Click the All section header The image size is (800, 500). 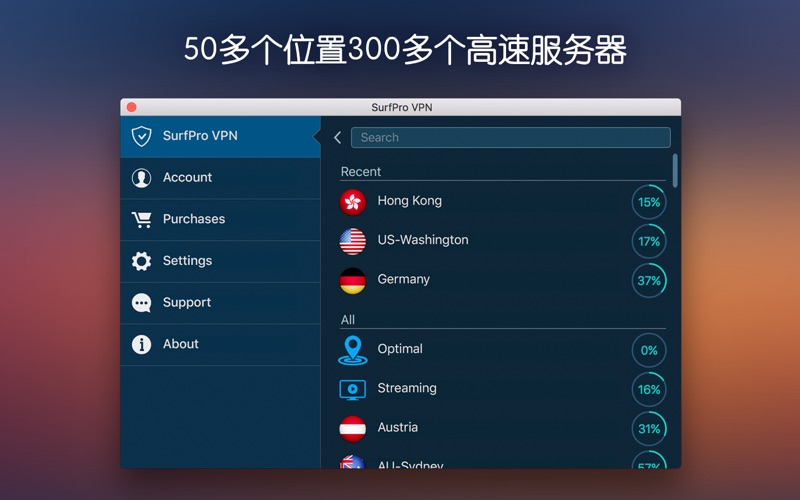(347, 320)
